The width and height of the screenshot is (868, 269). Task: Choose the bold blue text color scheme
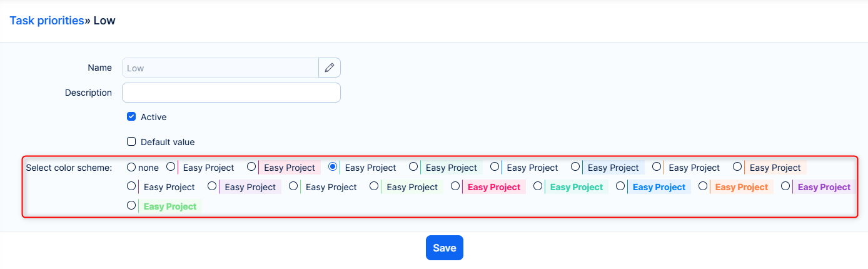click(x=620, y=186)
